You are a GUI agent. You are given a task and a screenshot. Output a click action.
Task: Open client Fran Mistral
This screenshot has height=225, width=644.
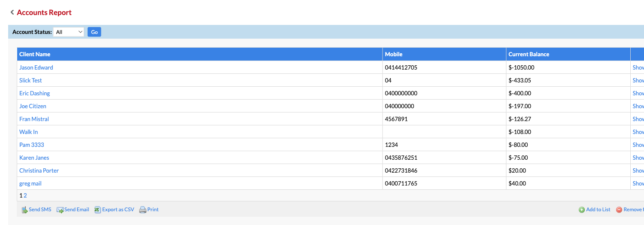[x=34, y=119]
